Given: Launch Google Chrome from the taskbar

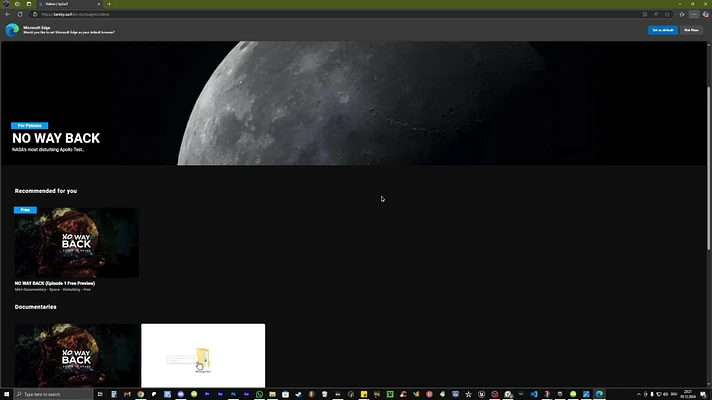Looking at the screenshot, I should tap(141, 394).
